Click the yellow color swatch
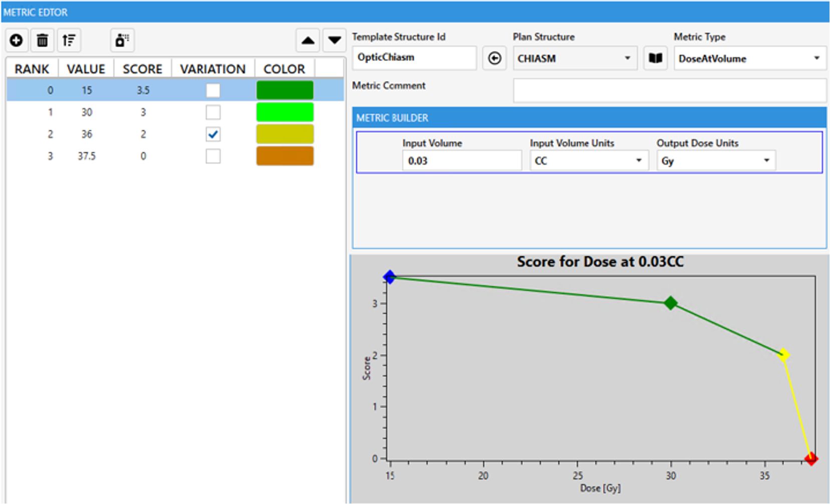 (x=285, y=134)
